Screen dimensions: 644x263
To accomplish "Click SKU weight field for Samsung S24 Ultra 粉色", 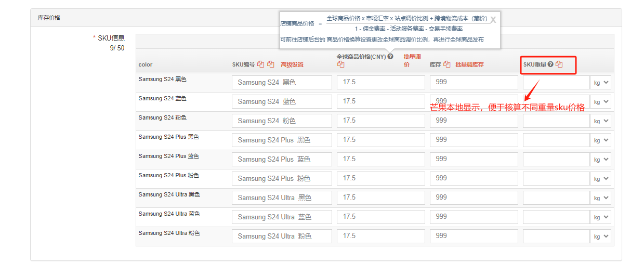I will pyautogui.click(x=557, y=236).
